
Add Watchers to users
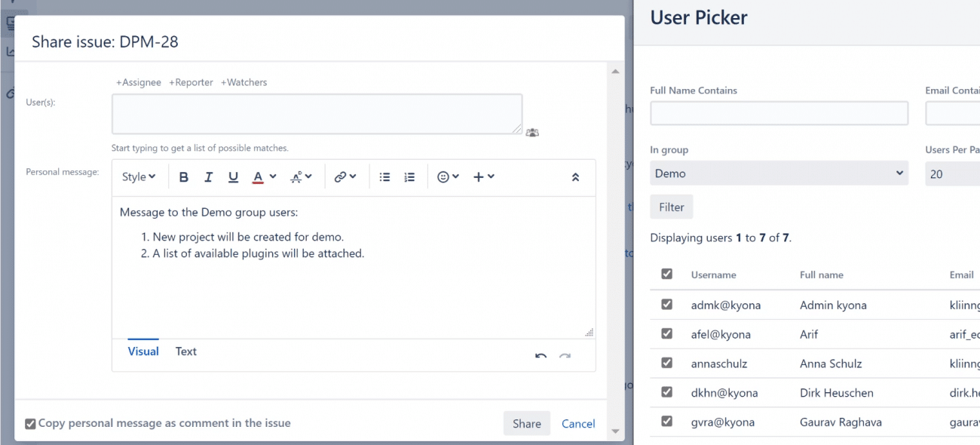pos(244,82)
